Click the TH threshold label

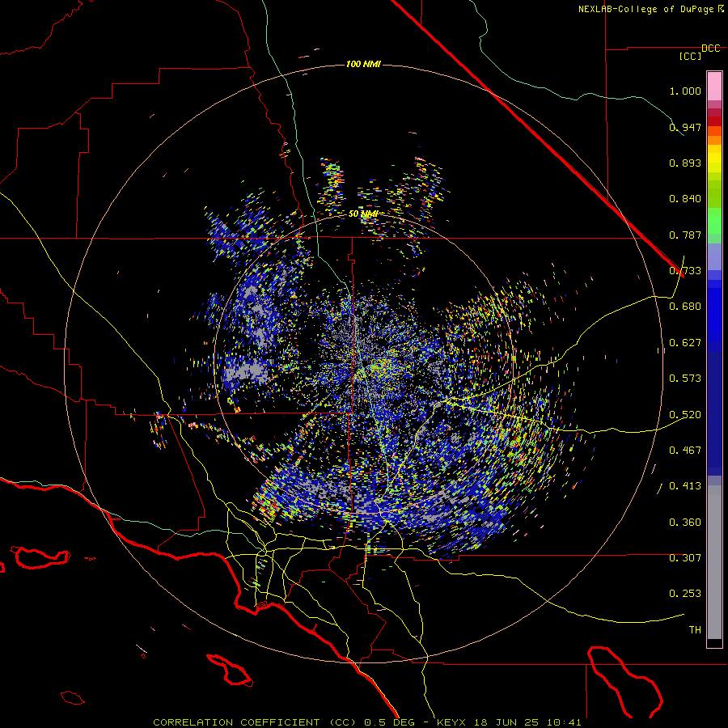(695, 630)
